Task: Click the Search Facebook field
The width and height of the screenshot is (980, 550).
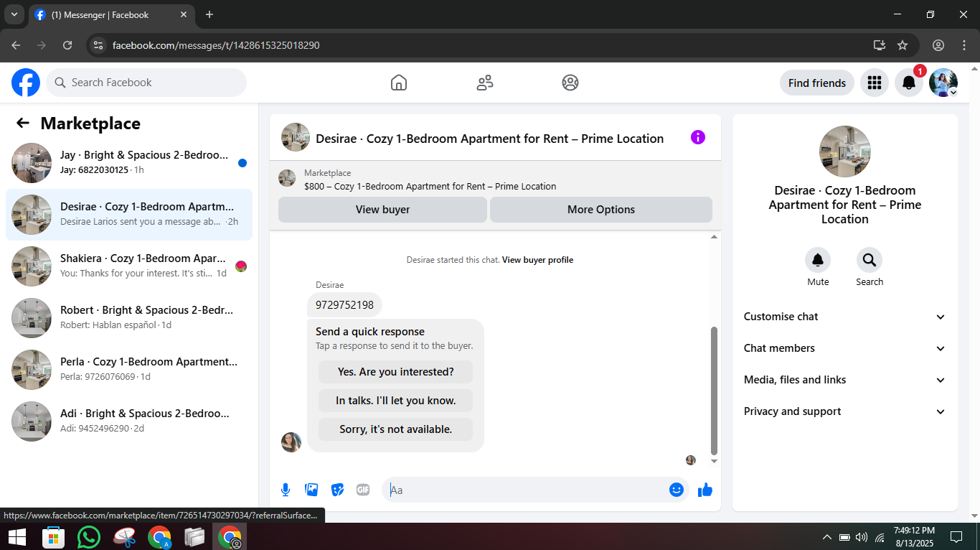Action: [x=146, y=83]
